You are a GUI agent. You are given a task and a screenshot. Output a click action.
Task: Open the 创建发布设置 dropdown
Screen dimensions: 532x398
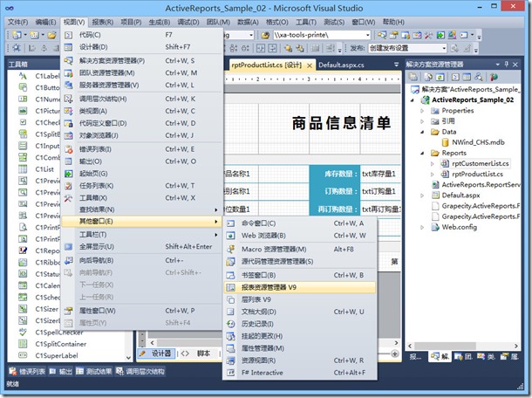pos(444,48)
